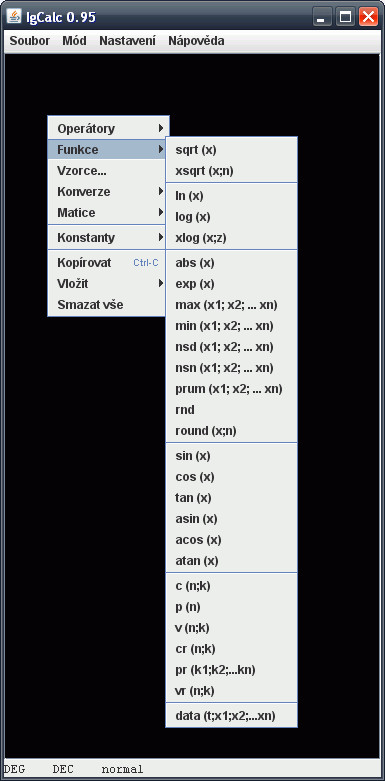Select the p (n) permutations function
Screen dimensions: 385x781
point(232,607)
